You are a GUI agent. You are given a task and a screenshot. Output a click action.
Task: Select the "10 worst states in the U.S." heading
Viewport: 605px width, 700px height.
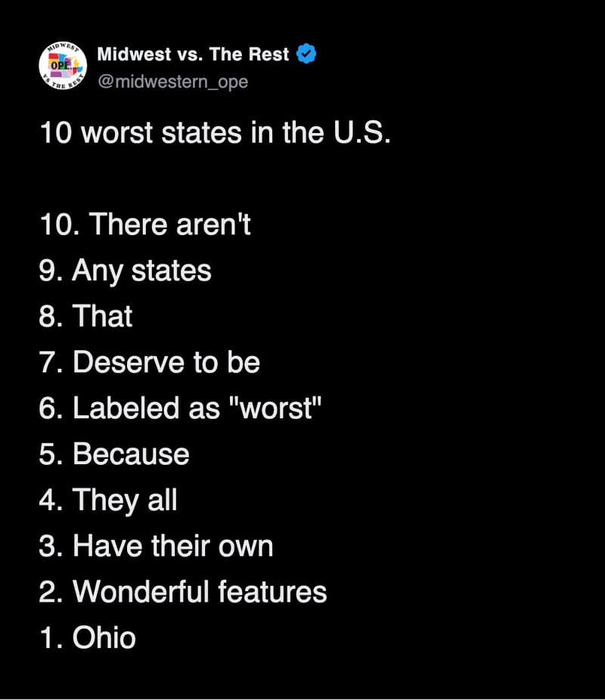[x=215, y=133]
